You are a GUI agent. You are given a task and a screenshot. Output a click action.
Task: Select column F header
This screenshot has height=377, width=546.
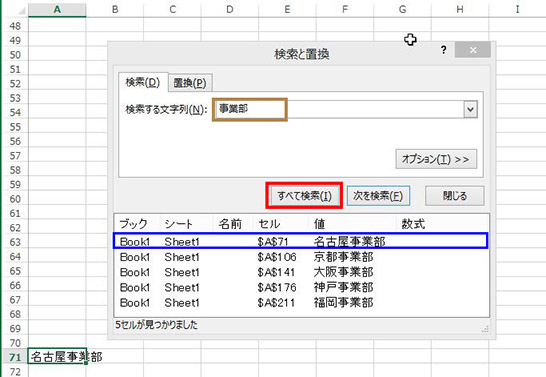345,9
